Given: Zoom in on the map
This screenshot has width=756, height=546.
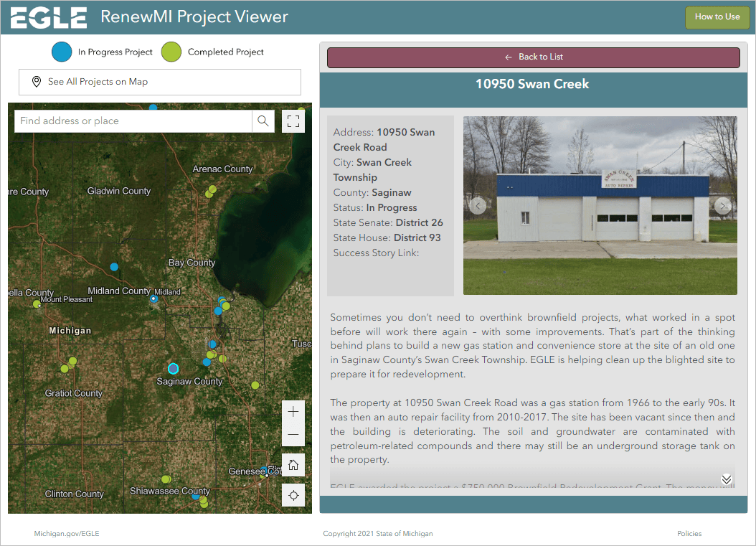Looking at the screenshot, I should pos(293,411).
